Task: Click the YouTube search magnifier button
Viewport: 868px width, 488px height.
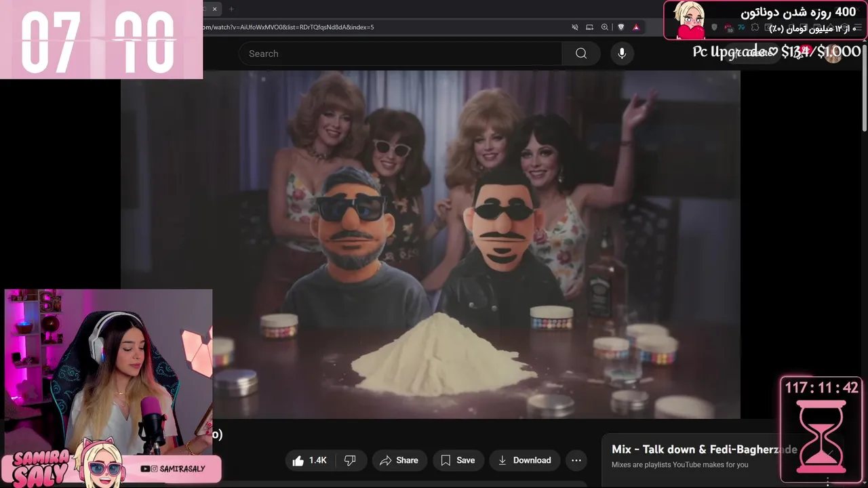Action: pyautogui.click(x=581, y=54)
